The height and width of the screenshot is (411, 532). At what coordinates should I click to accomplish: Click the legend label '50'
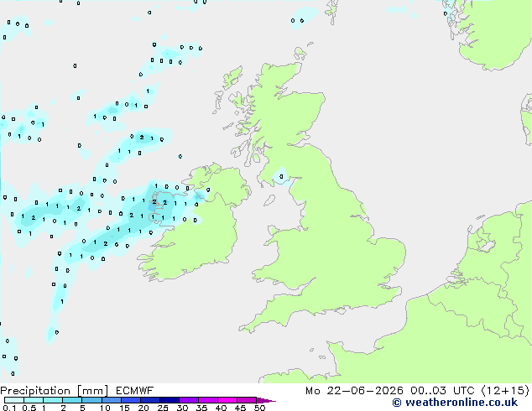pyautogui.click(x=259, y=408)
